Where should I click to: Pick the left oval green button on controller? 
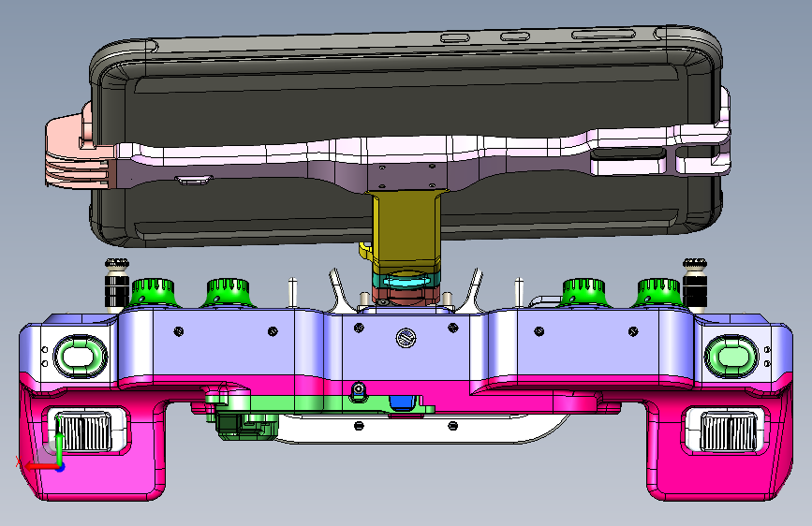click(x=81, y=357)
